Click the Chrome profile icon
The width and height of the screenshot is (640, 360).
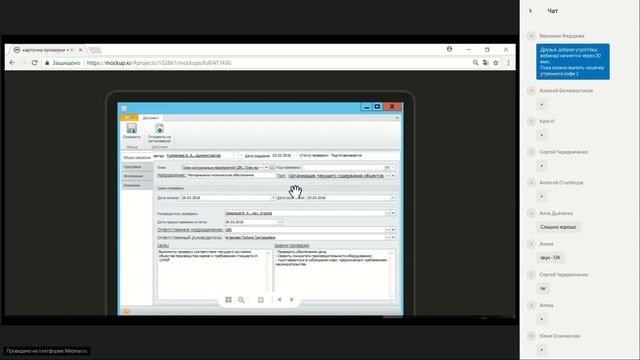449,49
